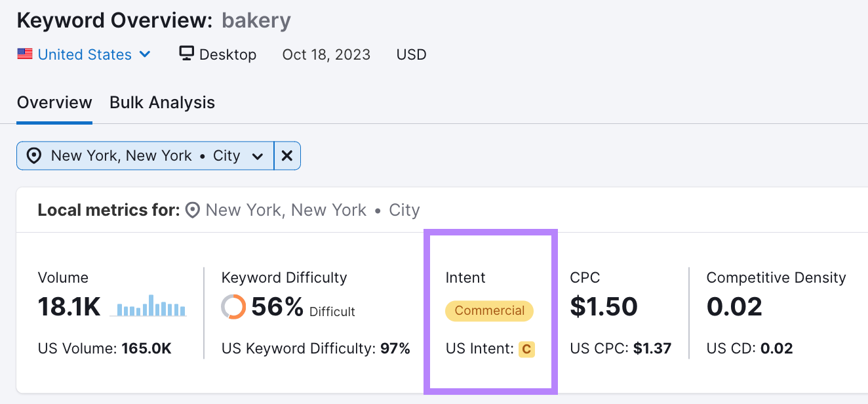Click the US Intent C badge
The height and width of the screenshot is (404, 868).
point(527,349)
